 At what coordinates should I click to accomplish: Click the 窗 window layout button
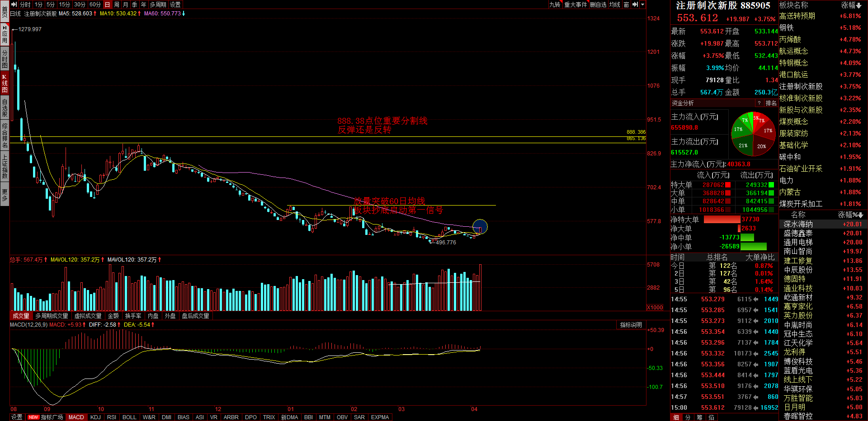[x=626, y=5]
